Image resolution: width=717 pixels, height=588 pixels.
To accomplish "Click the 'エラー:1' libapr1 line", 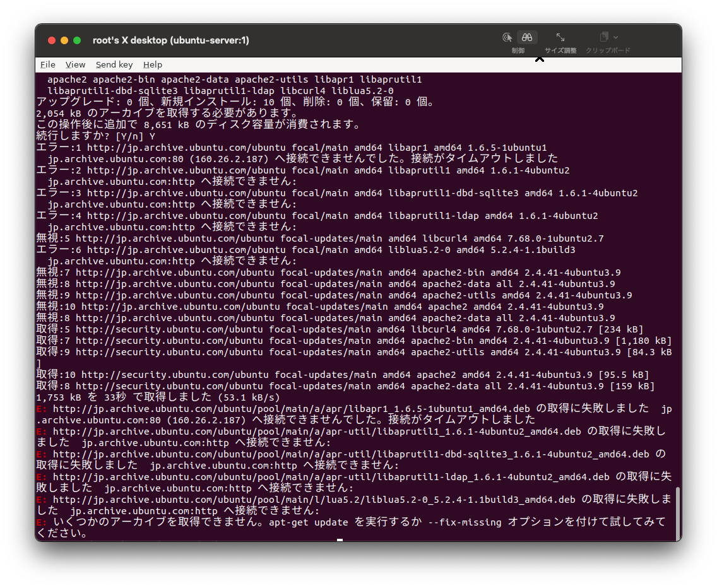I will (292, 148).
